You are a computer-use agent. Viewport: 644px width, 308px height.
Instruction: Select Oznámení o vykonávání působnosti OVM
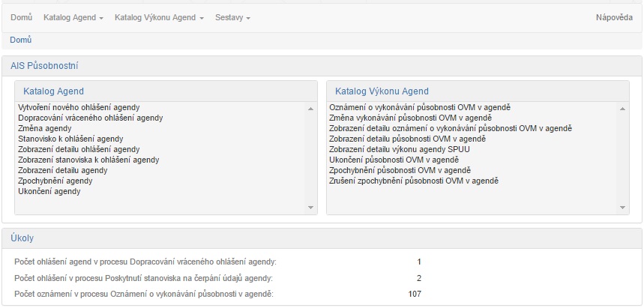click(x=420, y=108)
